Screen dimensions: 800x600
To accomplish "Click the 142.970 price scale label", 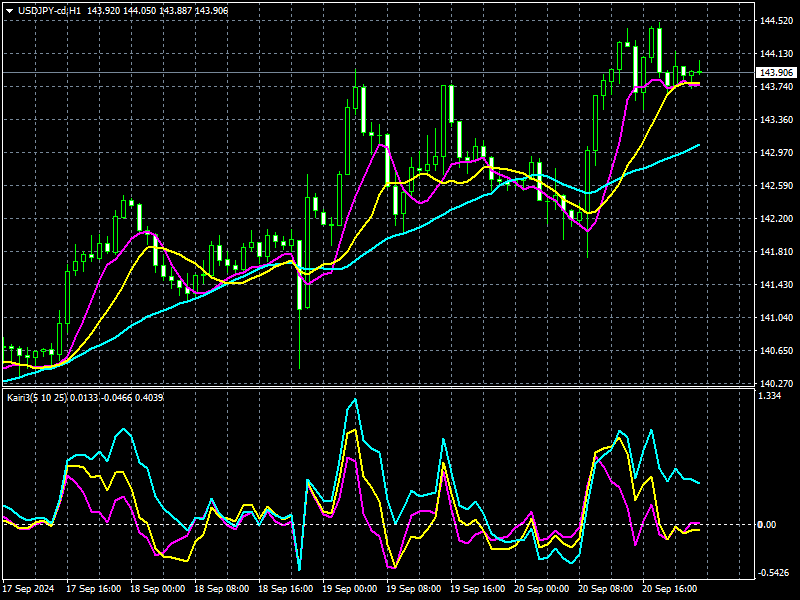I will [x=777, y=153].
